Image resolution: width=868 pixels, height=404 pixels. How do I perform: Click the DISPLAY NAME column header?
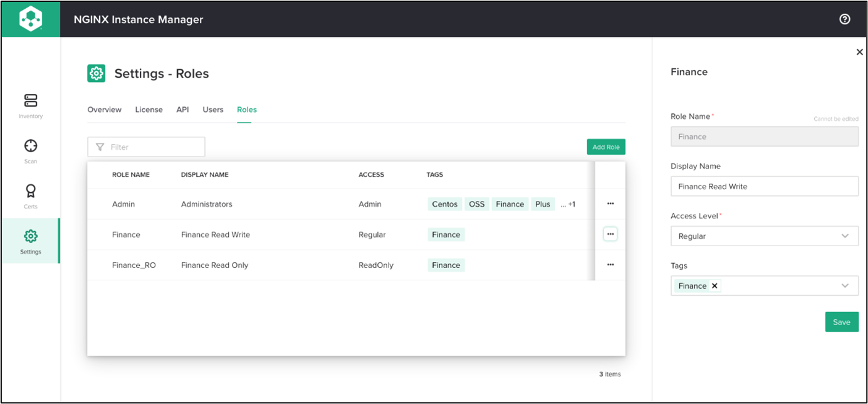(205, 175)
